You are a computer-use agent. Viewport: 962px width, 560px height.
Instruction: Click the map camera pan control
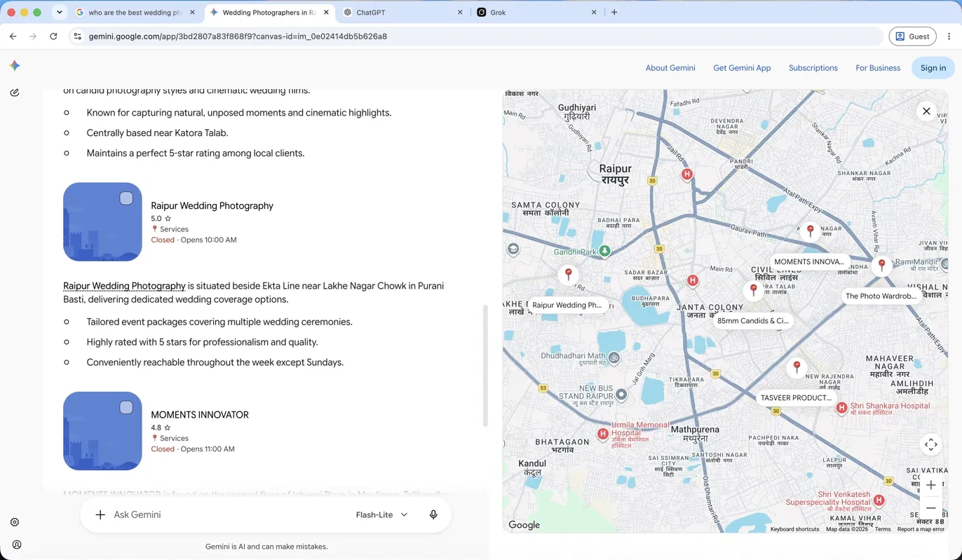[x=930, y=444]
